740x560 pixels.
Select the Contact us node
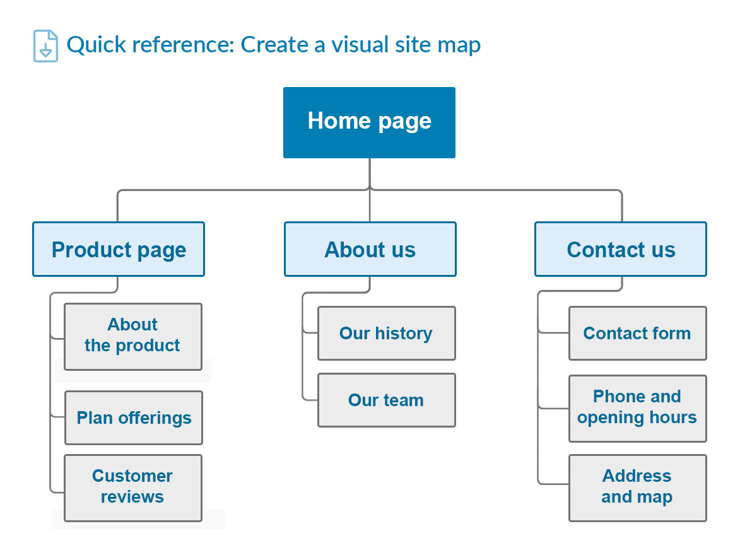click(x=620, y=249)
